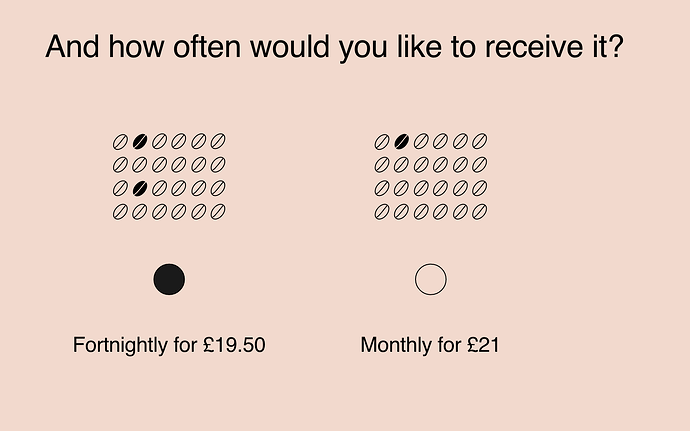Image resolution: width=690 pixels, height=431 pixels.
Task: Select the Fortnightly radio button
Action: pos(169,280)
